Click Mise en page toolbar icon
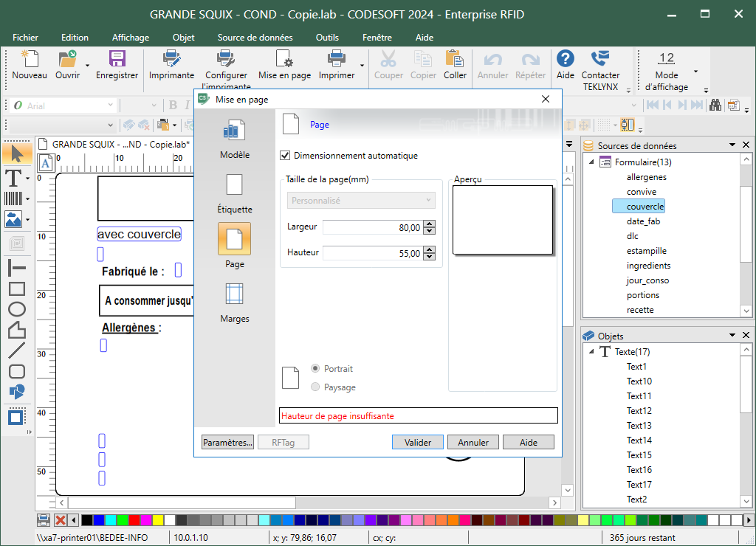The width and height of the screenshot is (756, 546). point(284,59)
